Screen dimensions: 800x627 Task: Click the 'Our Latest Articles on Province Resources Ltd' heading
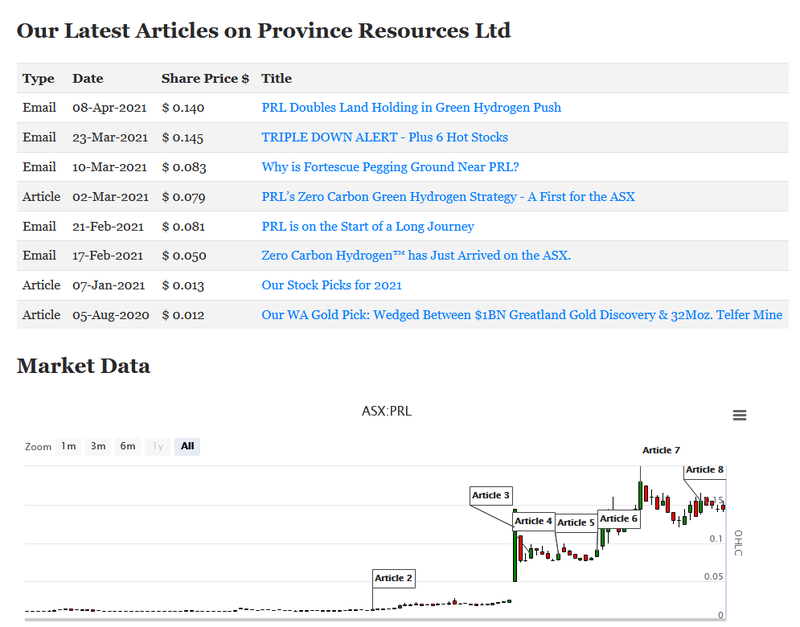[264, 31]
